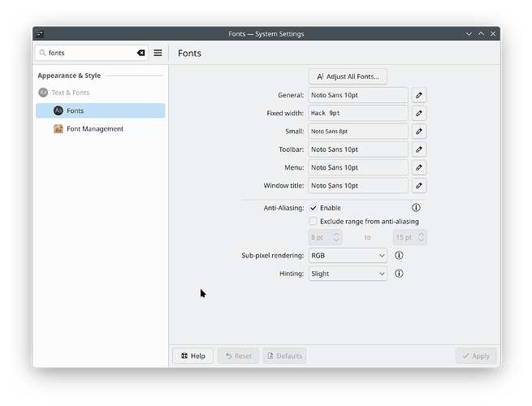
Task: Show info for Hinting setting
Action: (x=399, y=274)
